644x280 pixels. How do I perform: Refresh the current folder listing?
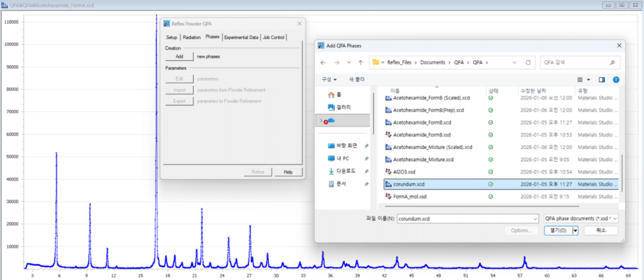click(528, 62)
